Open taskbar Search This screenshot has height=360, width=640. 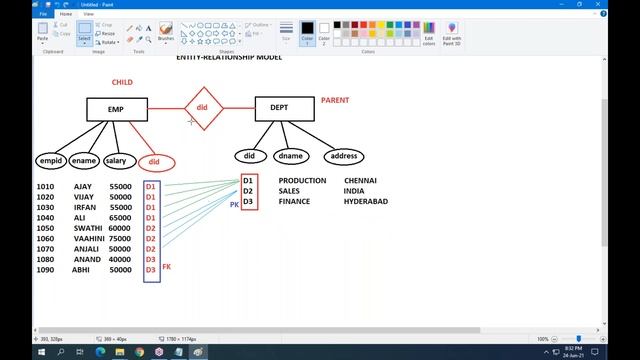pyautogui.click(x=61, y=352)
